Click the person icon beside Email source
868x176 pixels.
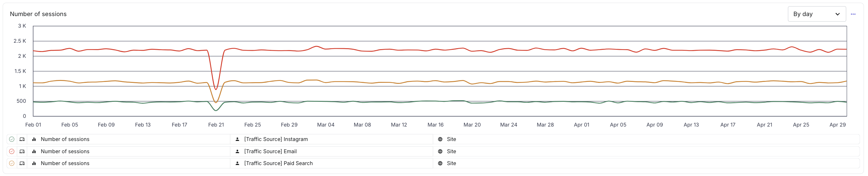237,152
